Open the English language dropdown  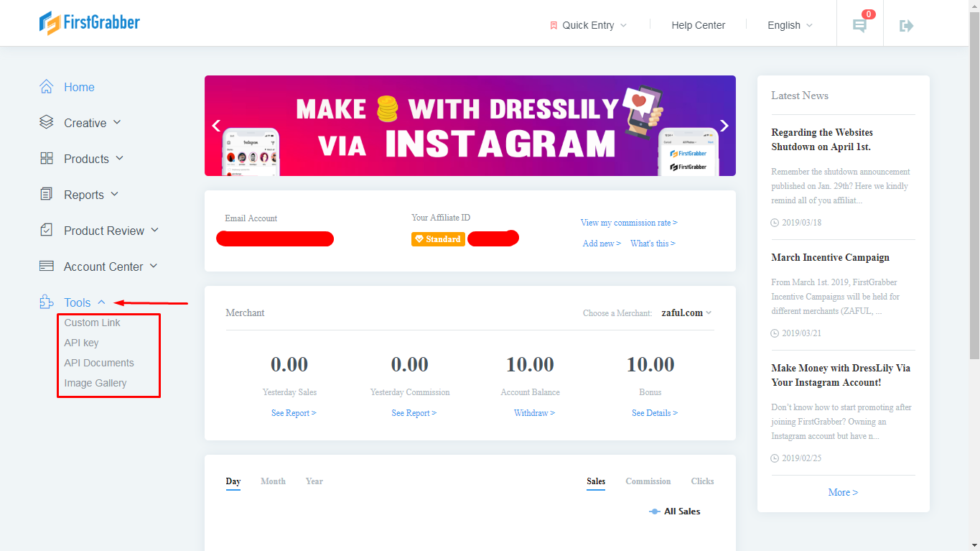pos(790,25)
